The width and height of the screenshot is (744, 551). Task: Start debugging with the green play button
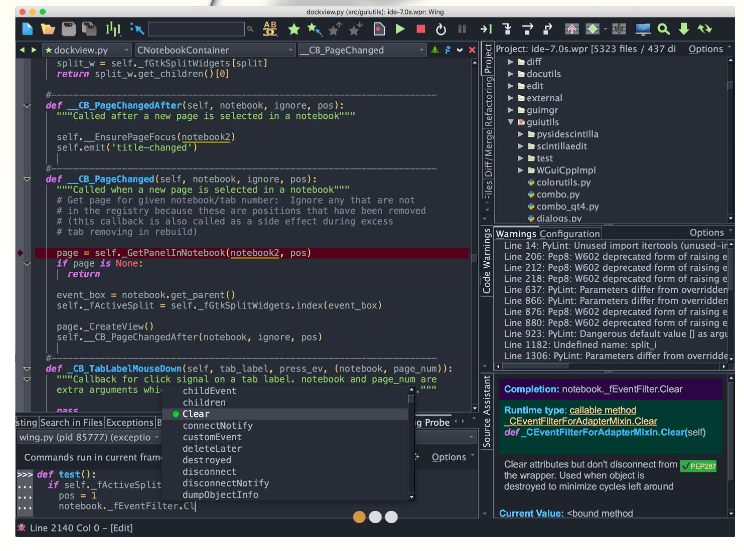pos(400,29)
